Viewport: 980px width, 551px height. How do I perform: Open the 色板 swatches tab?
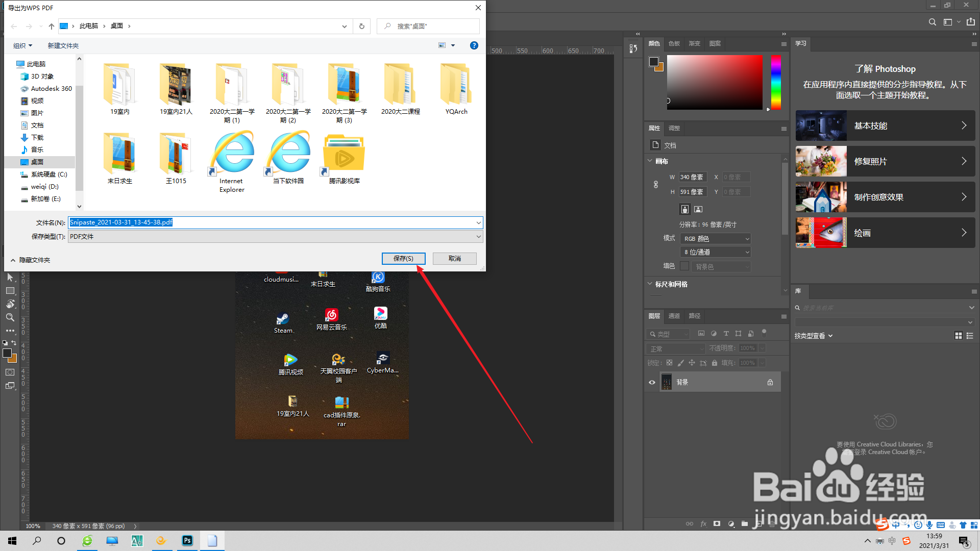pos(674,43)
